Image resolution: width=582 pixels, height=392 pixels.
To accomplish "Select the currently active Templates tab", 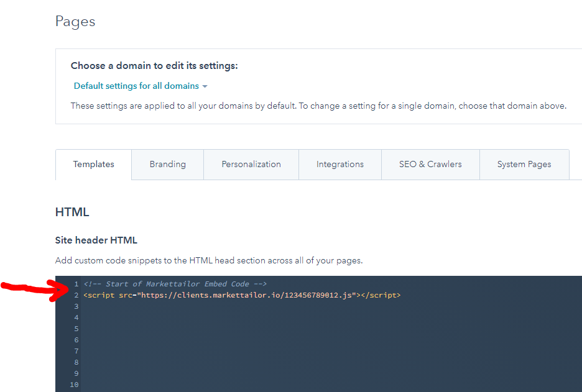I will (x=93, y=164).
